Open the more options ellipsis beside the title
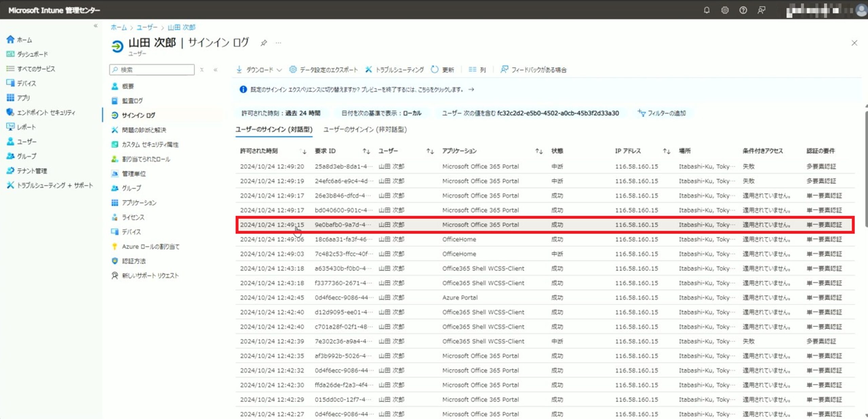 (x=278, y=43)
